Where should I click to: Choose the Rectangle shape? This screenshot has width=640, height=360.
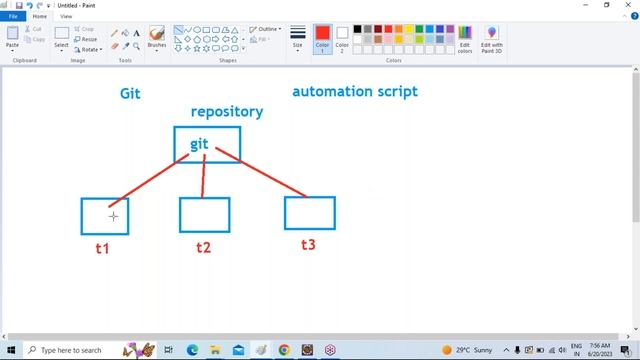[x=207, y=30]
